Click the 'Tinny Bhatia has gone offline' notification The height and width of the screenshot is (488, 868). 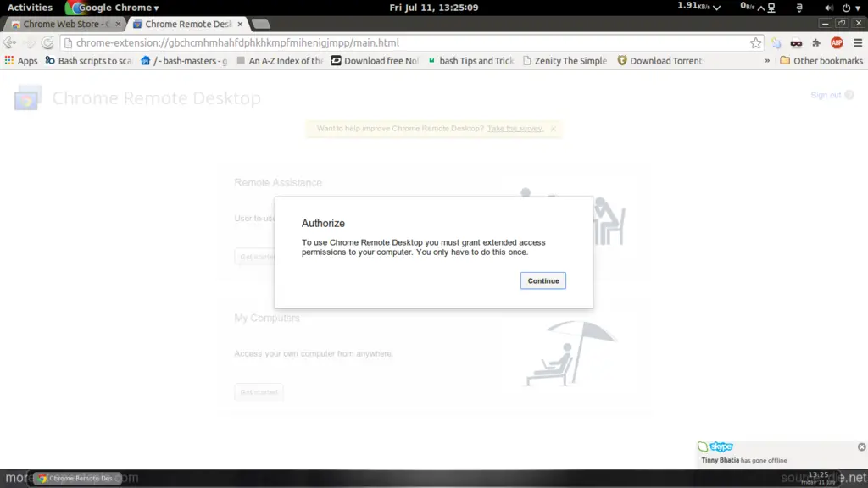[744, 460]
